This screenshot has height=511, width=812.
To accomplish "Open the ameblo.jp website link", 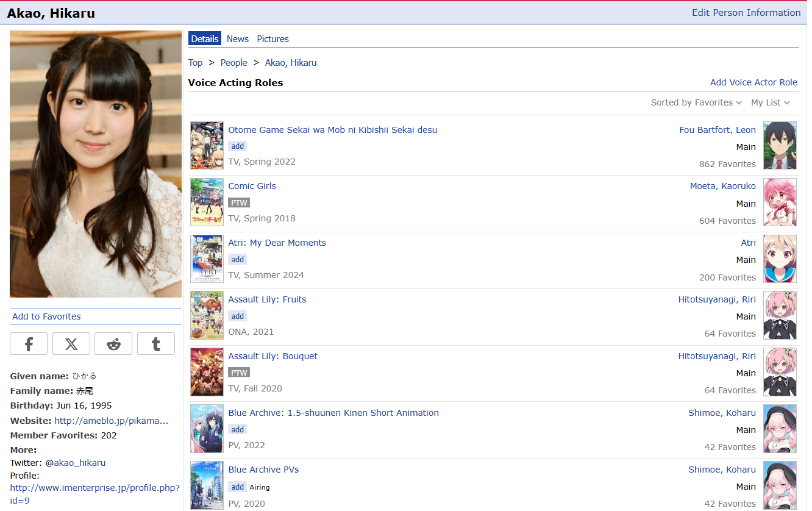I will [112, 421].
